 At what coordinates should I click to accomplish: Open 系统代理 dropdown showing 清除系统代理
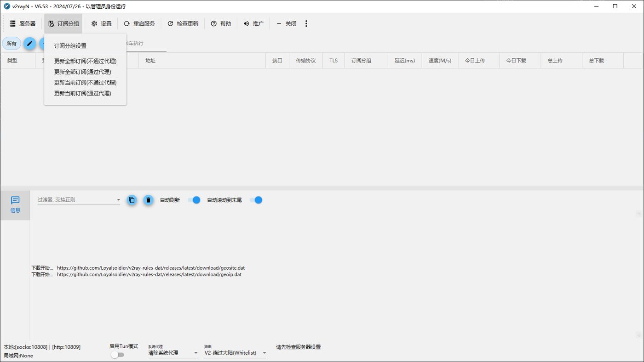pyautogui.click(x=173, y=353)
